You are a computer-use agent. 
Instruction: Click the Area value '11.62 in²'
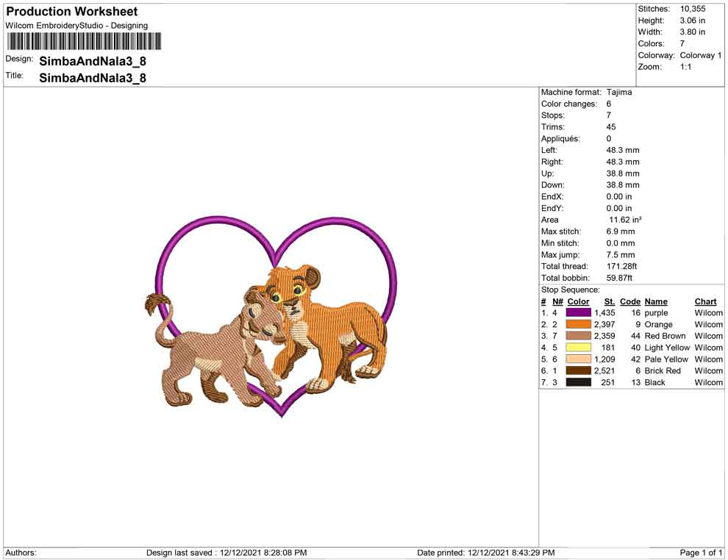(625, 220)
